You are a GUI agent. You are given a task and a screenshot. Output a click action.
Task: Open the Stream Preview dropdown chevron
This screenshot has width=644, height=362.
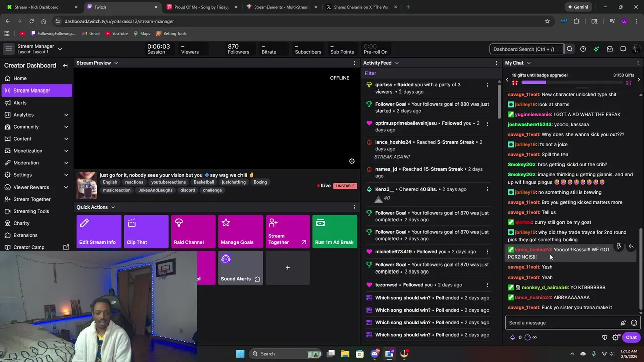116,63
